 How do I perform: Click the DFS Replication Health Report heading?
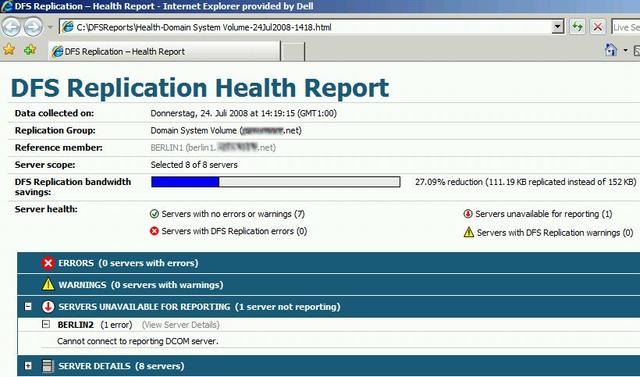click(200, 88)
